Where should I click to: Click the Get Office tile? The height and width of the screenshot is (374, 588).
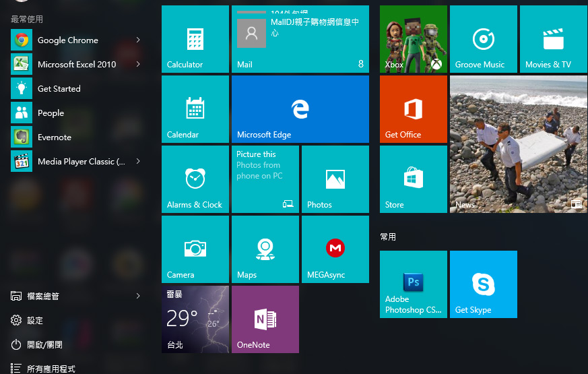[414, 109]
